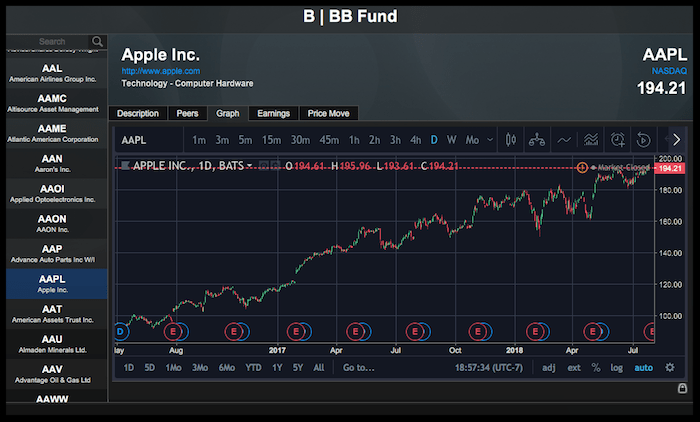Switch to the Peers tab
Image resolution: width=700 pixels, height=422 pixels.
pos(187,113)
